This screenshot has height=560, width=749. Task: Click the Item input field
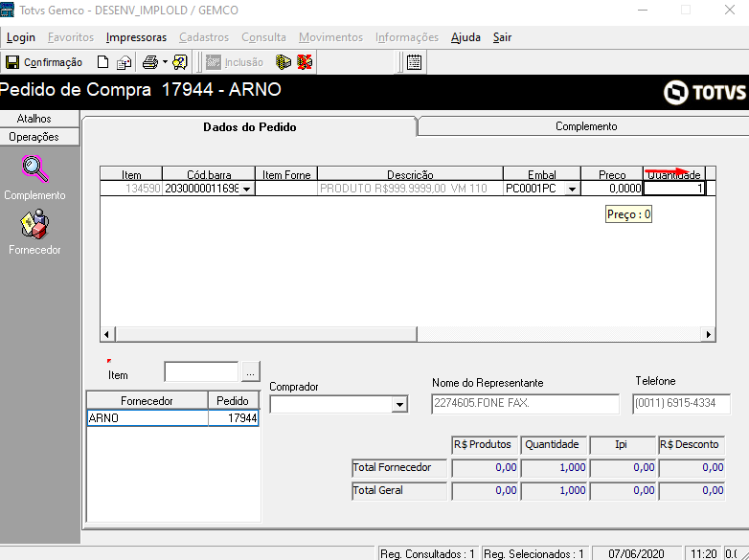(x=201, y=372)
